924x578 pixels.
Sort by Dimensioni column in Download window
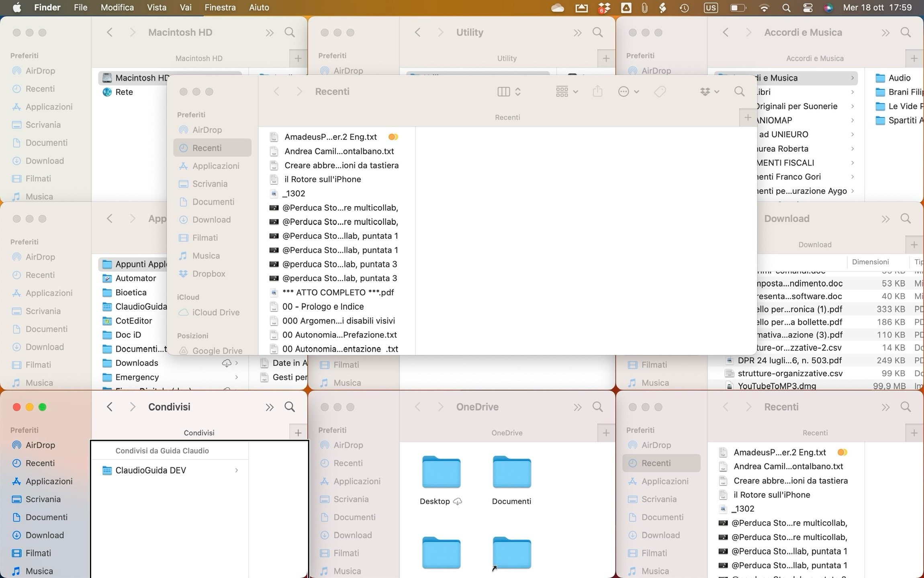[870, 262]
